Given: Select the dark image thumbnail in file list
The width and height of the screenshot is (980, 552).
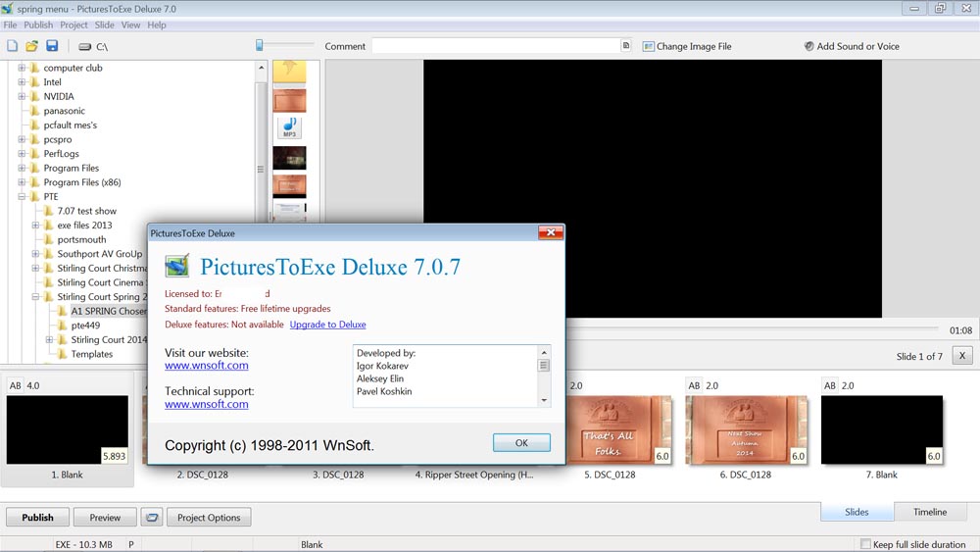Looking at the screenshot, I should pos(289,158).
